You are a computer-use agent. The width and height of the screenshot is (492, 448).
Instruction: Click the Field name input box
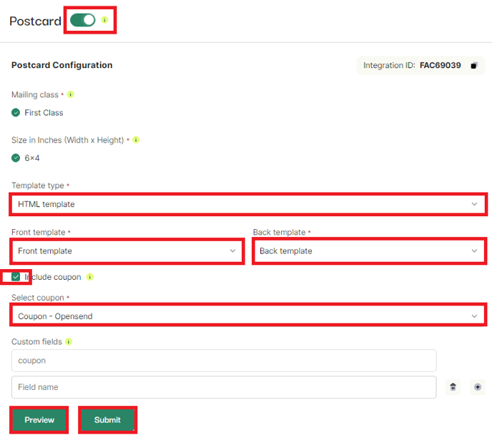click(x=224, y=387)
